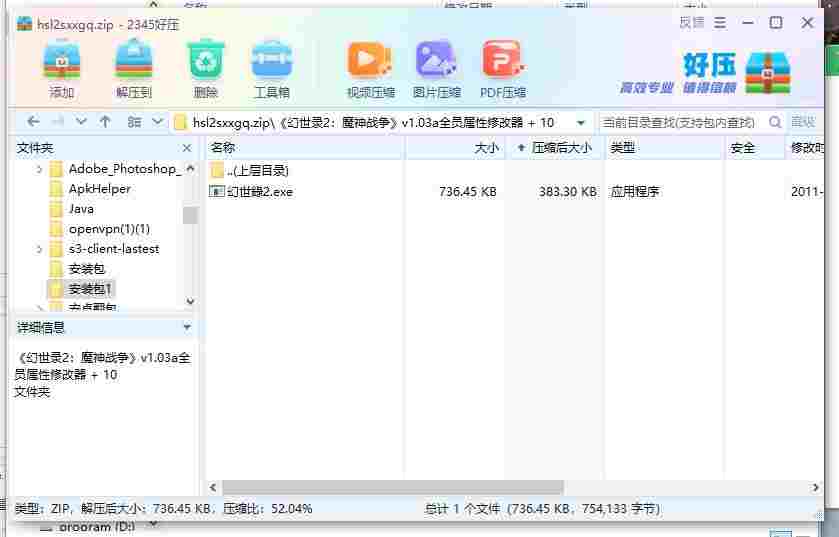The height and width of the screenshot is (537, 839).
Task: Select the 安装包 folder
Action: tap(77, 268)
